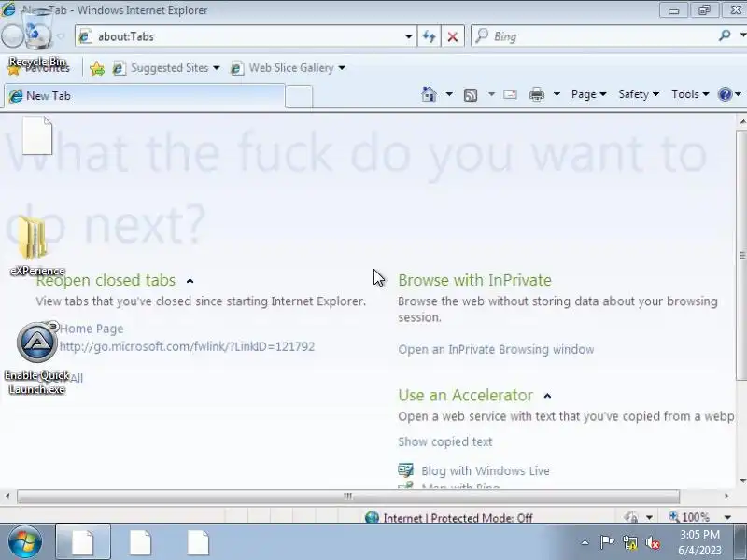Click the red Stop loading button
Image resolution: width=747 pixels, height=560 pixels.
coord(453,36)
